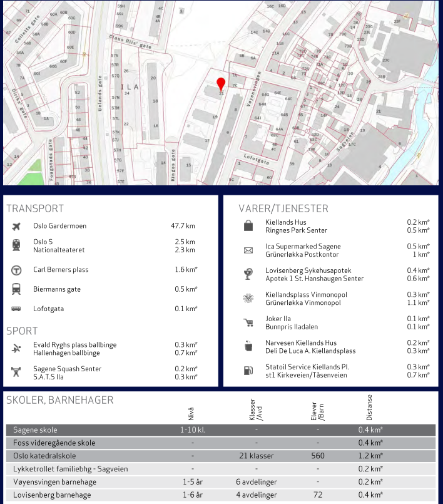This screenshot has width=443, height=504.
Task: Click the 1-6 år cell
Action: (x=193, y=495)
